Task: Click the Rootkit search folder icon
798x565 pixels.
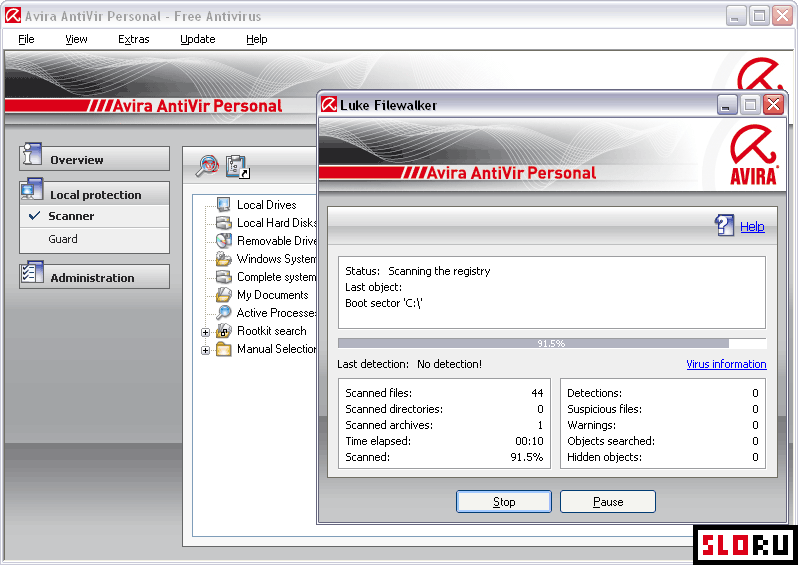Action: pyautogui.click(x=223, y=331)
